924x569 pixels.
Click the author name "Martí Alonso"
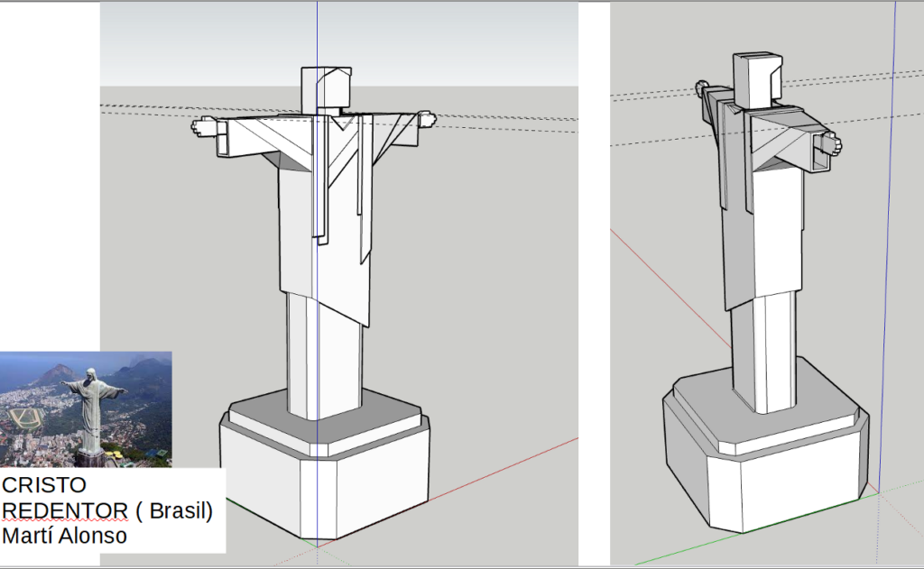point(65,536)
